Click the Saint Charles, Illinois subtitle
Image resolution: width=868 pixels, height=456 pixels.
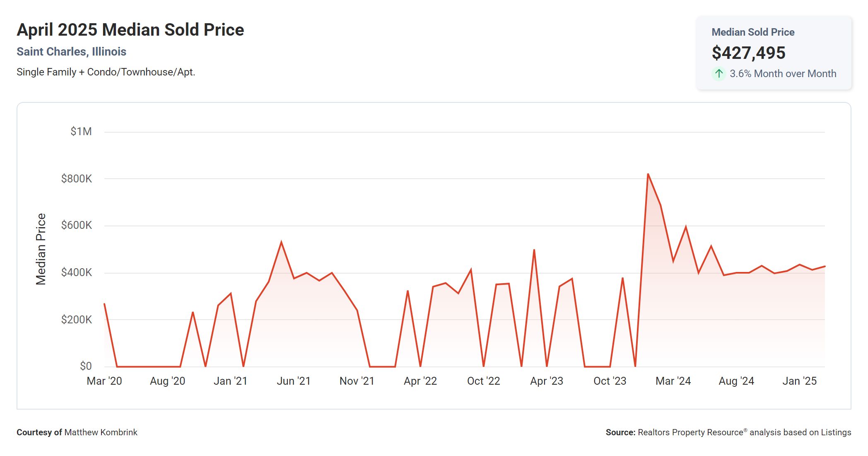tap(71, 51)
